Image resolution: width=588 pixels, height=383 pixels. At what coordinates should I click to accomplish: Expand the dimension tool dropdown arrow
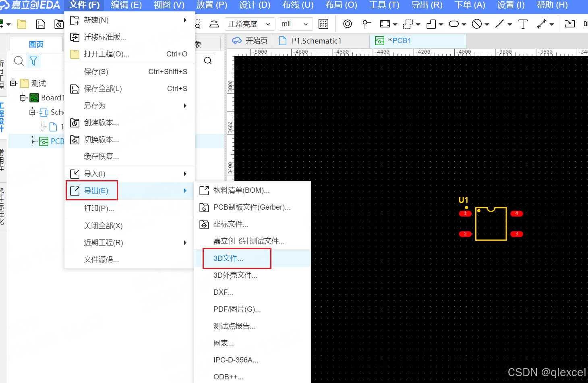click(x=552, y=25)
